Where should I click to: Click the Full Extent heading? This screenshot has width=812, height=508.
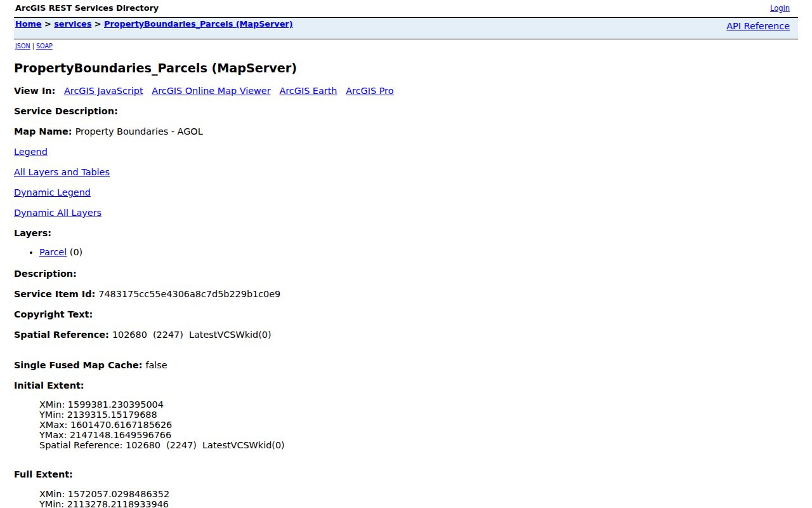point(43,474)
